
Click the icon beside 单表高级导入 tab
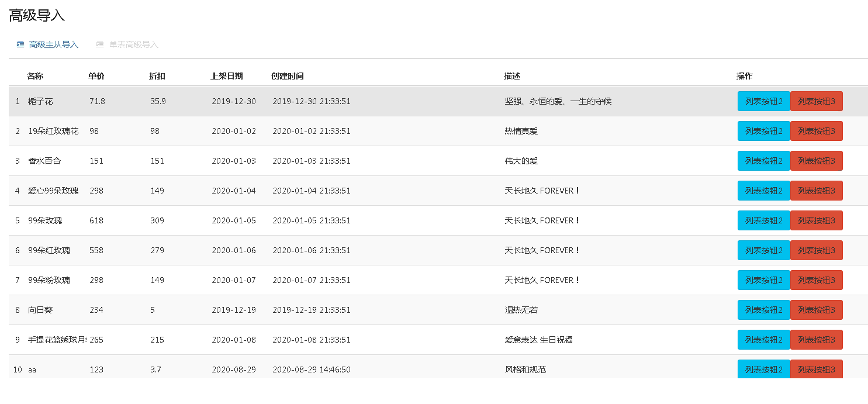[100, 44]
